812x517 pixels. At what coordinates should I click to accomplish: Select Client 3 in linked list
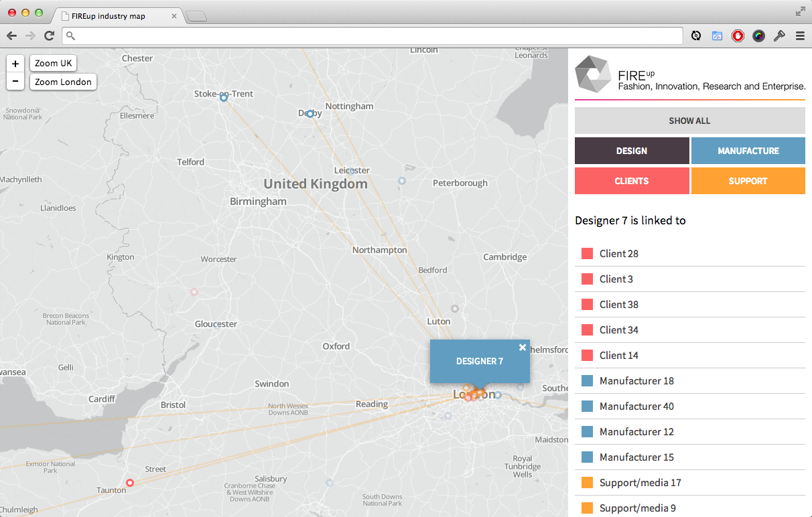click(x=689, y=279)
